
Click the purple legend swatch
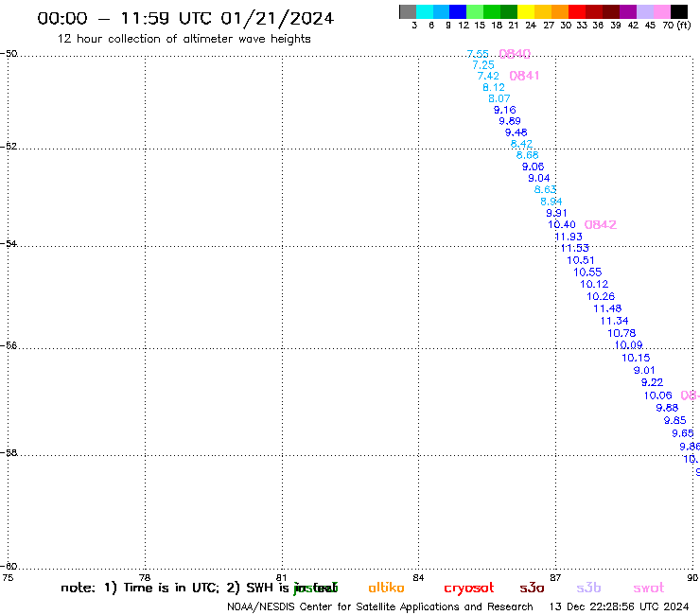coord(628,11)
